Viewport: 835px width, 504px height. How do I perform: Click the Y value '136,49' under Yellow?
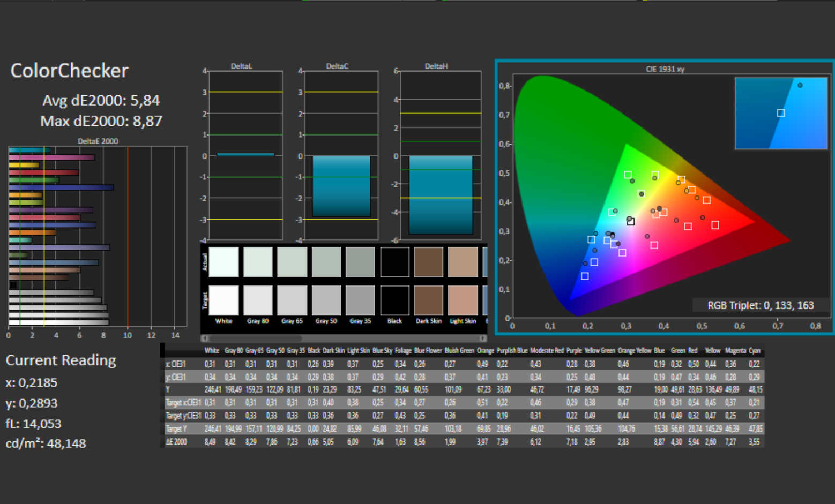[714, 390]
